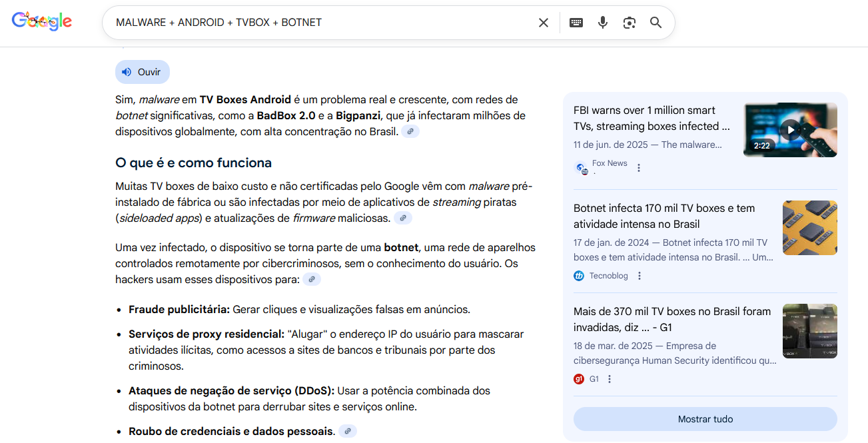The height and width of the screenshot is (443, 868).
Task: Open 'FBI warns over 1 million smart TVs' article
Action: click(x=651, y=119)
